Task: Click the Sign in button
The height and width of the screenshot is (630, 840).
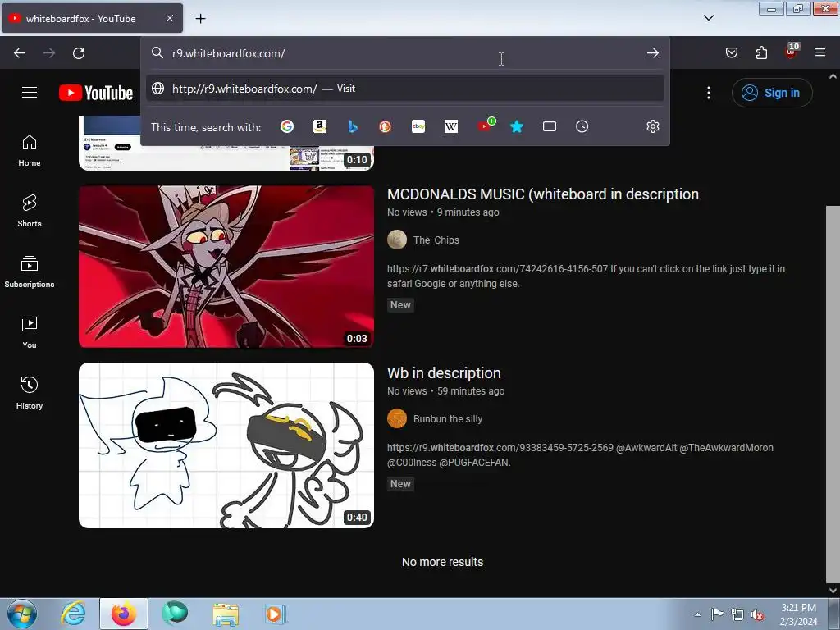Action: pyautogui.click(x=772, y=93)
